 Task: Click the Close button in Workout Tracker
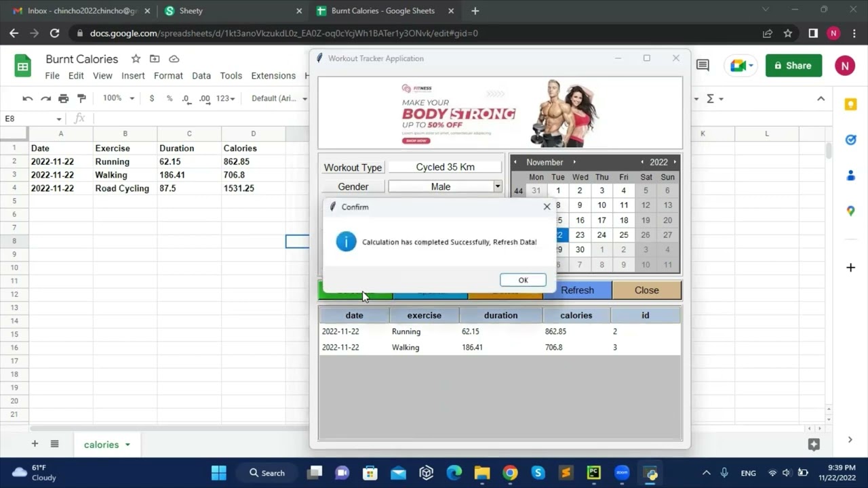click(646, 290)
